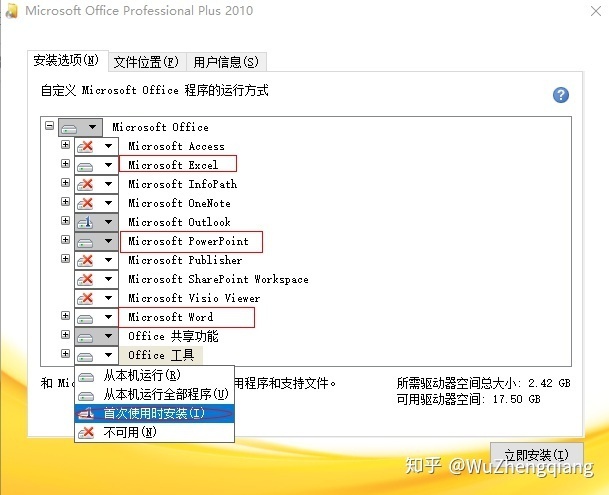Select the Microsoft SharePoint Workspace label

(218, 279)
